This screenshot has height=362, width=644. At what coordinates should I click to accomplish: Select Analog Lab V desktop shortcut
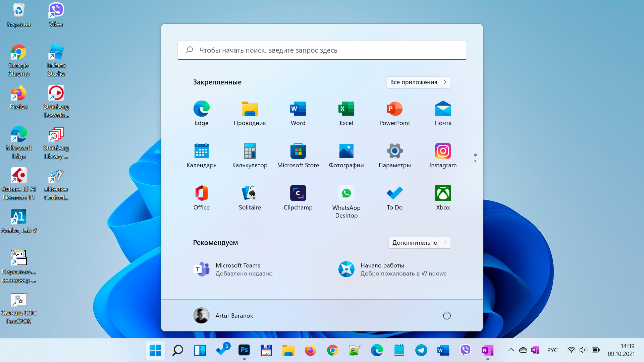19,221
